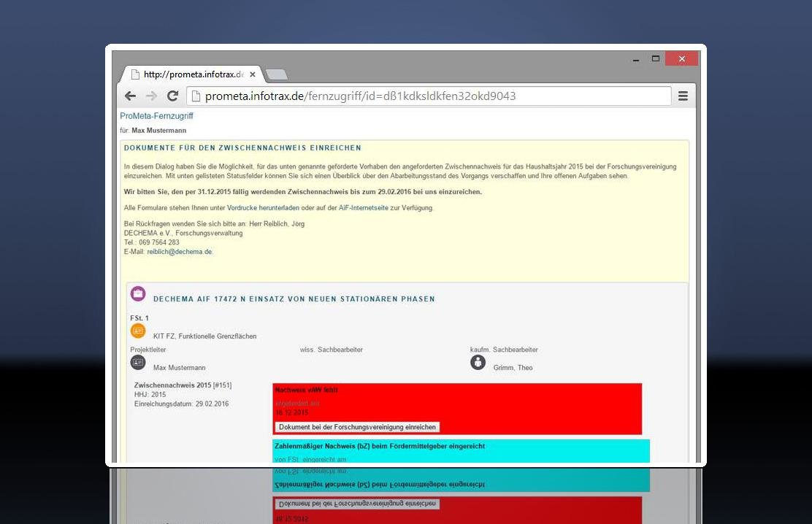Open the AiF-Internetseite link
Screen dimensions: 812x524
(x=364, y=208)
